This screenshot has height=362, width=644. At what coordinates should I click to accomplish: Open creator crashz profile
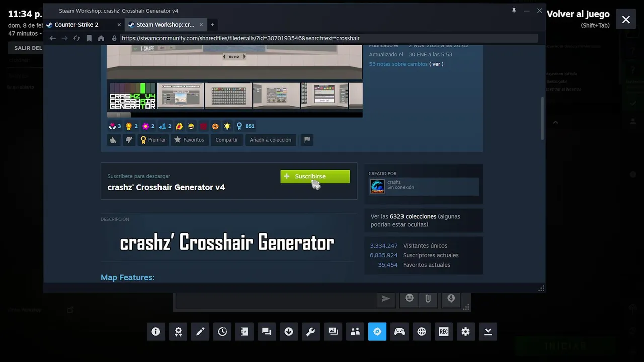[424, 186]
